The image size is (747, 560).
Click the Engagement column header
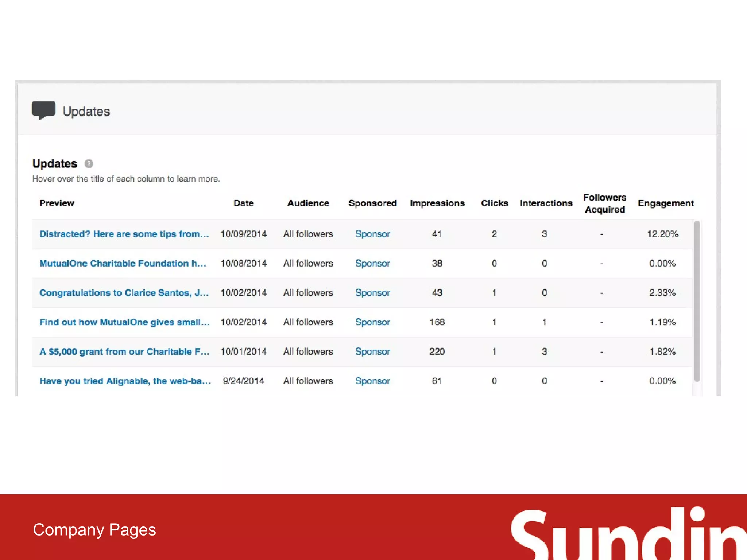[666, 203]
